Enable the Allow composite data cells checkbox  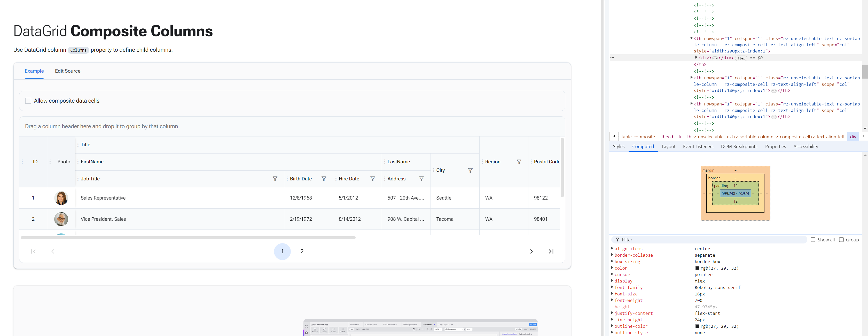tap(28, 101)
